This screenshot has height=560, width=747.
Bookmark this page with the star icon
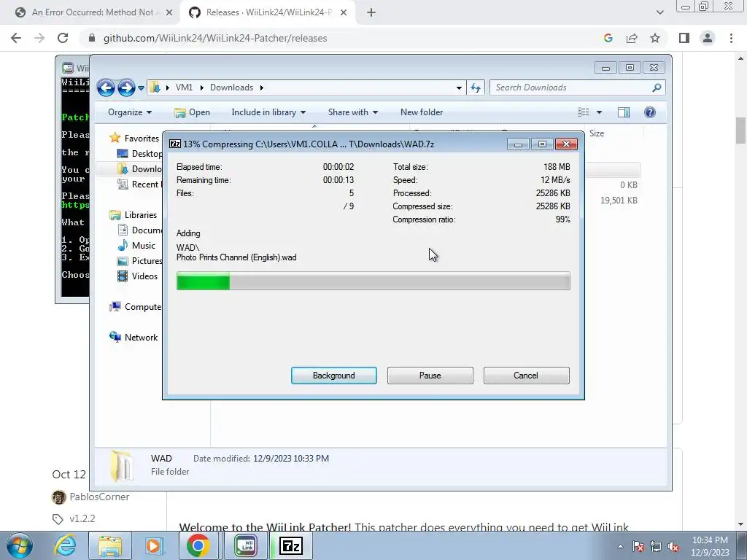coord(655,38)
